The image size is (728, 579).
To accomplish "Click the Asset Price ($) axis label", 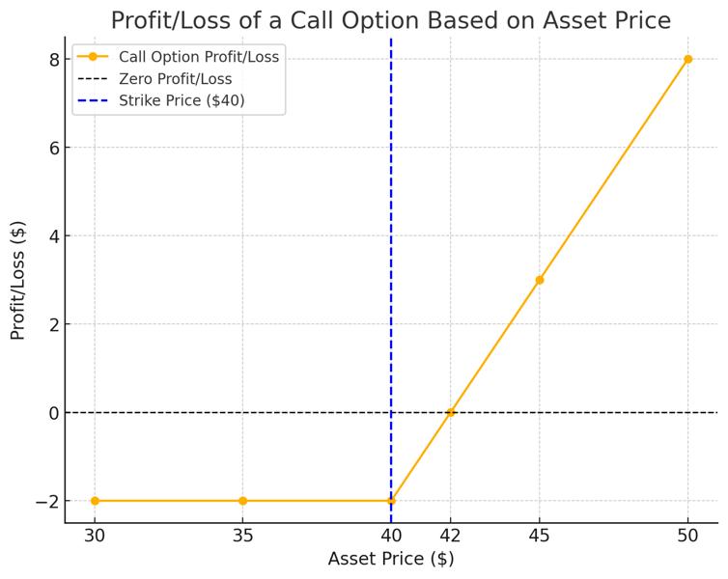I will [390, 559].
